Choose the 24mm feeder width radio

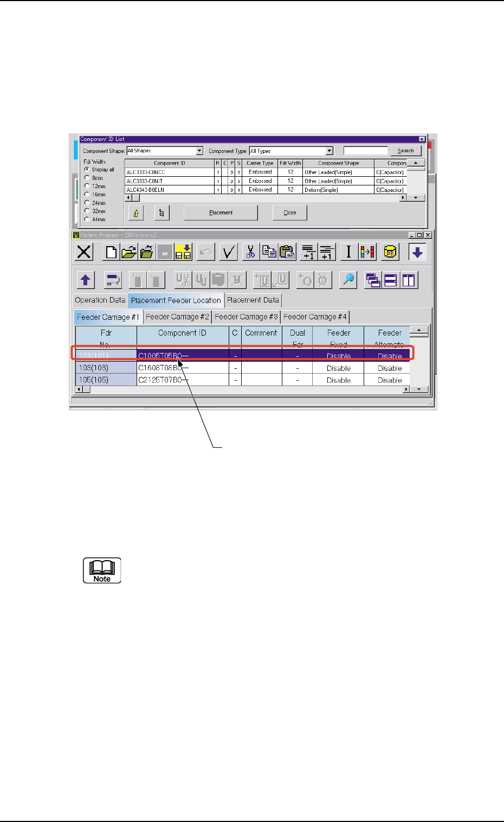pyautogui.click(x=87, y=203)
